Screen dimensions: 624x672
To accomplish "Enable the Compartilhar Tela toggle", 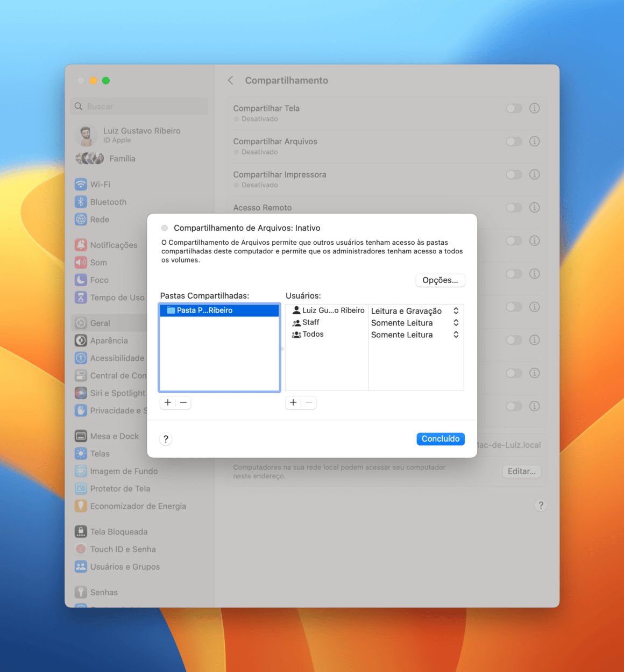I will (x=514, y=108).
